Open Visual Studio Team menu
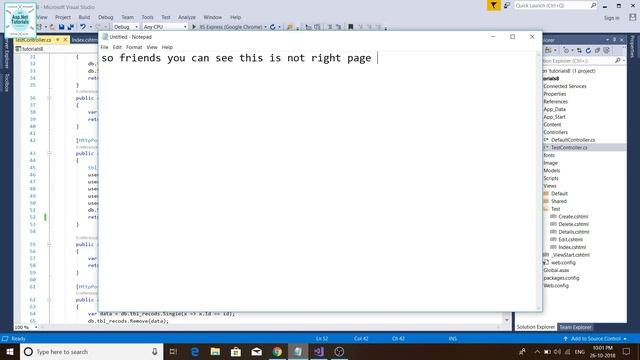 [127, 17]
